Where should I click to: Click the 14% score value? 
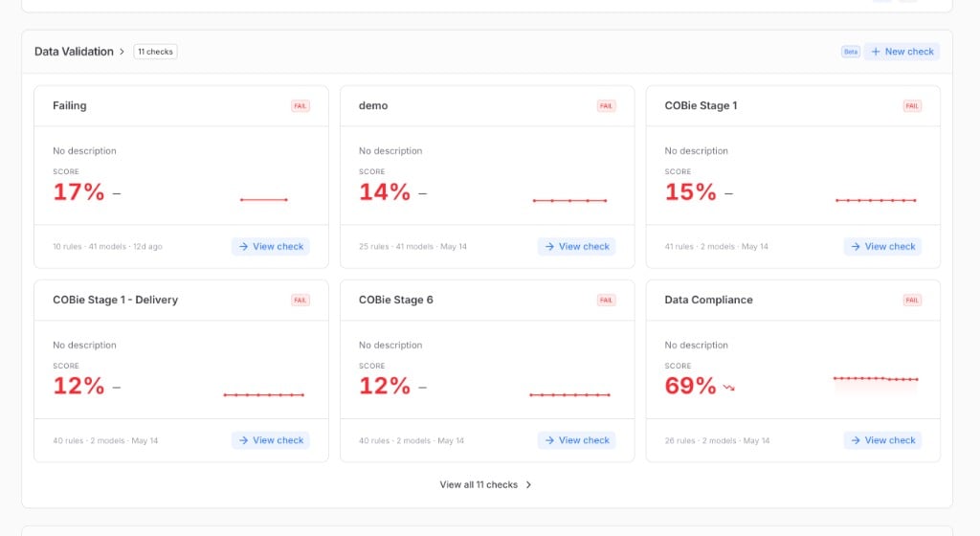(x=385, y=191)
